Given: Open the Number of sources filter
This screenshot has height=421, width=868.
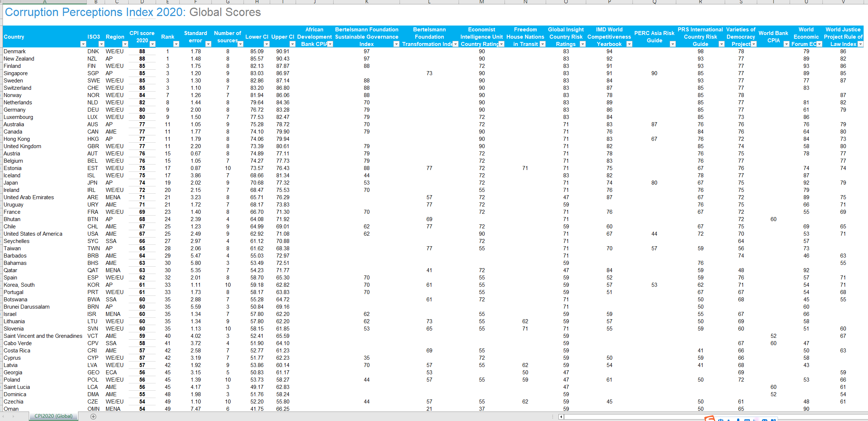Looking at the screenshot, I should coord(240,44).
